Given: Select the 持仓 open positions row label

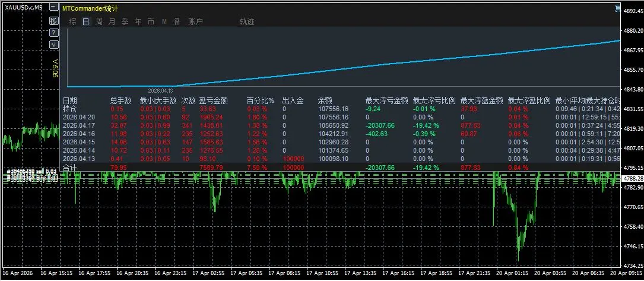Looking at the screenshot, I should pos(70,109).
